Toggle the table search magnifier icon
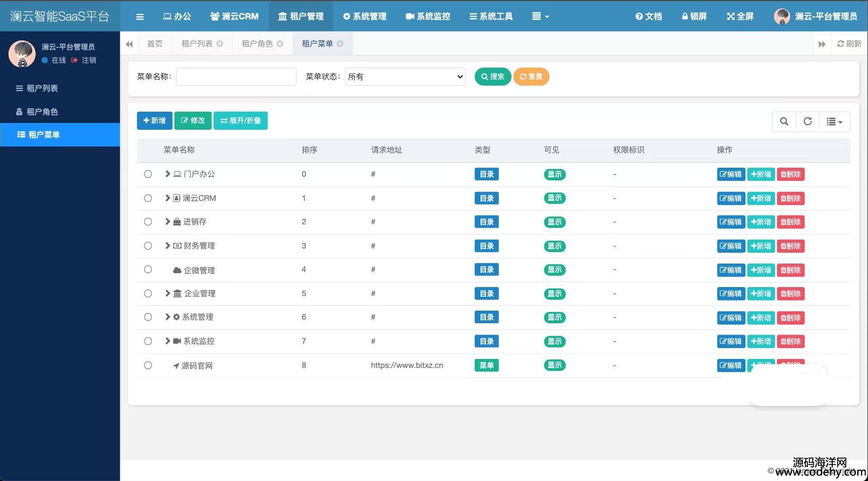 784,122
